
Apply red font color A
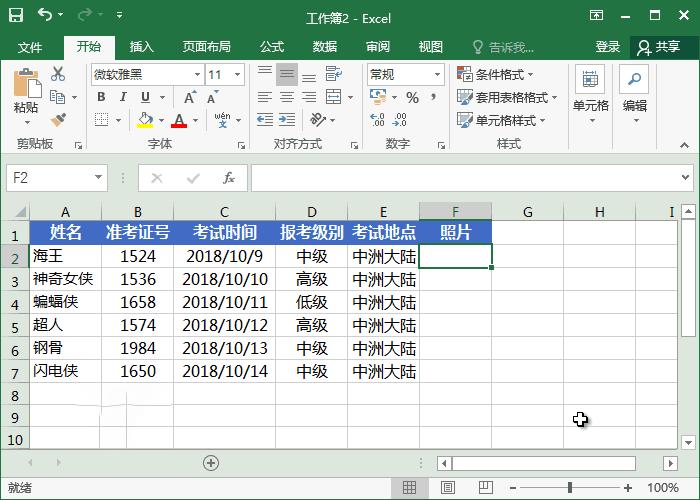coord(179,120)
